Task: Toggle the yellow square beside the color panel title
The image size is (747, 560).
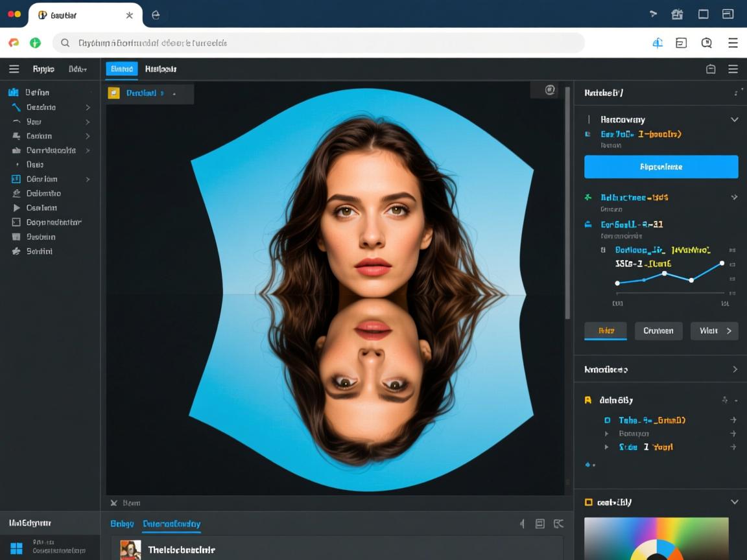Action: (589, 502)
